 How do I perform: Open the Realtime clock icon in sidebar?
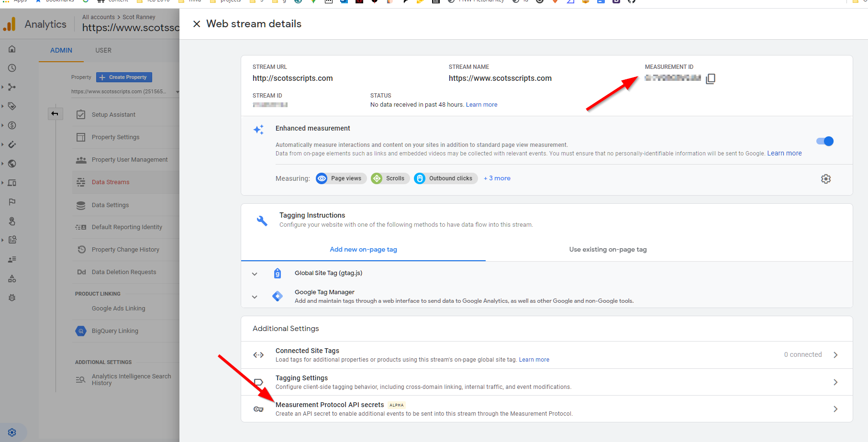coord(12,68)
